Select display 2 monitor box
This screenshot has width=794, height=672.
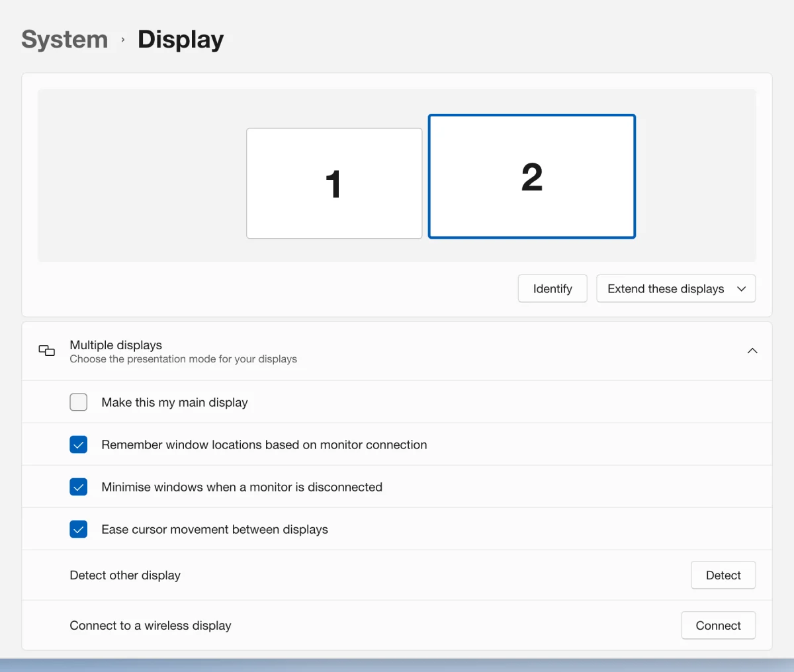532,177
